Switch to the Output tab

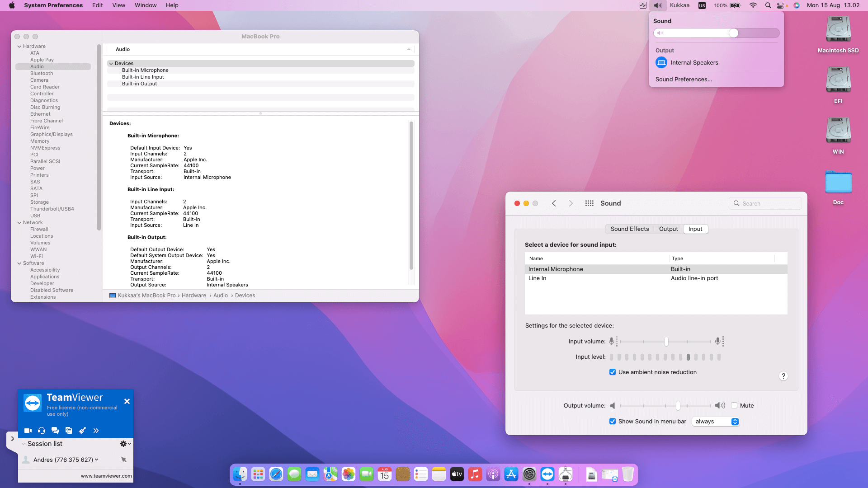pyautogui.click(x=668, y=229)
